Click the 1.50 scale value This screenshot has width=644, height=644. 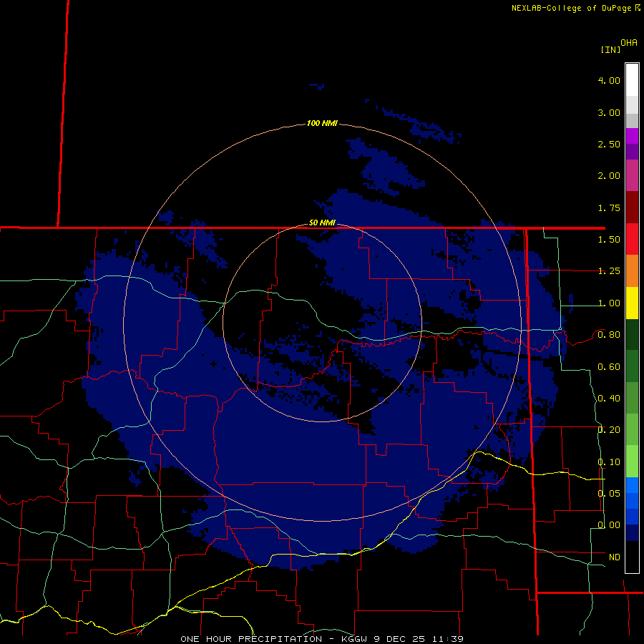point(609,240)
